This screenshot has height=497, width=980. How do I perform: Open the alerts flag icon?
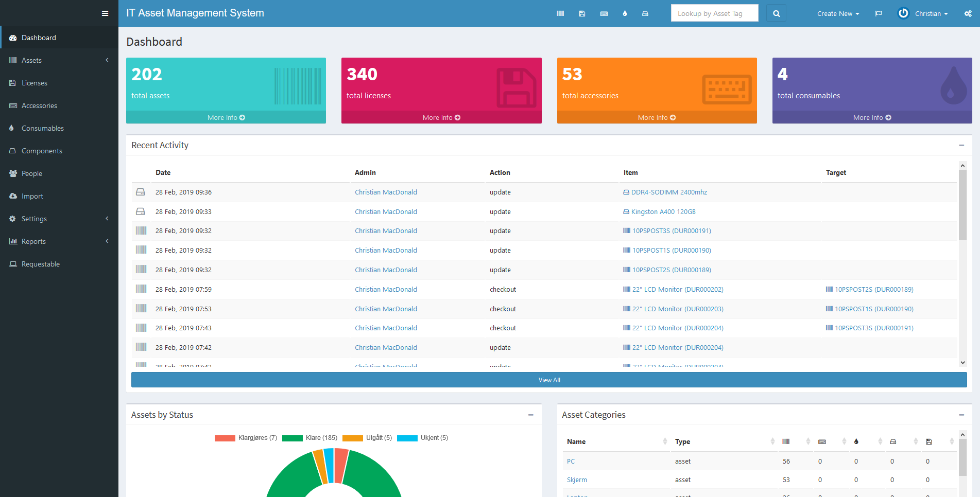[879, 13]
